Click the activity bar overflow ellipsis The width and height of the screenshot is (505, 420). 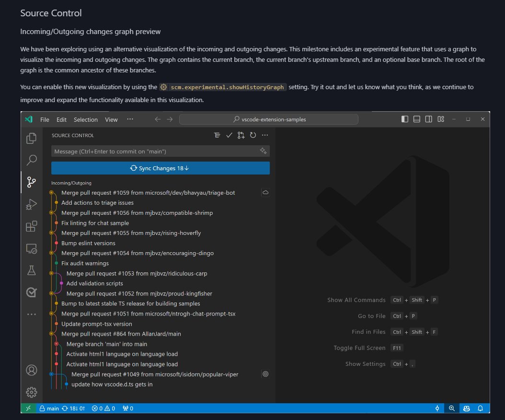click(x=31, y=314)
